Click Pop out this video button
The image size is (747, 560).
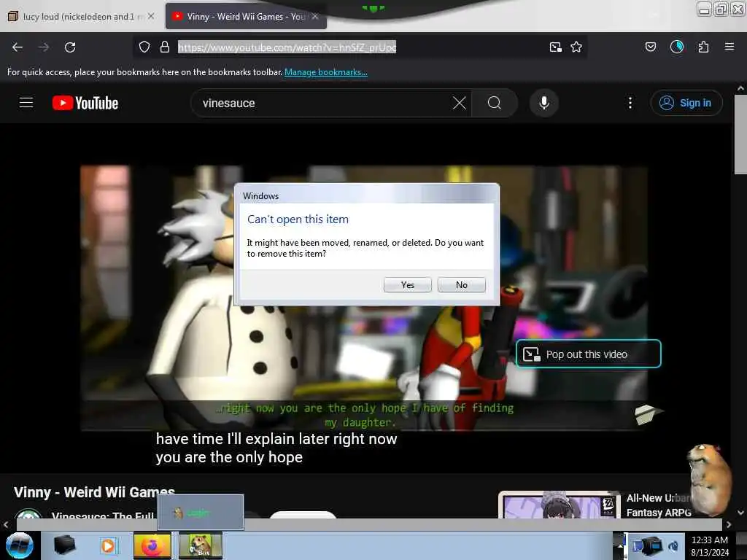[x=589, y=354]
